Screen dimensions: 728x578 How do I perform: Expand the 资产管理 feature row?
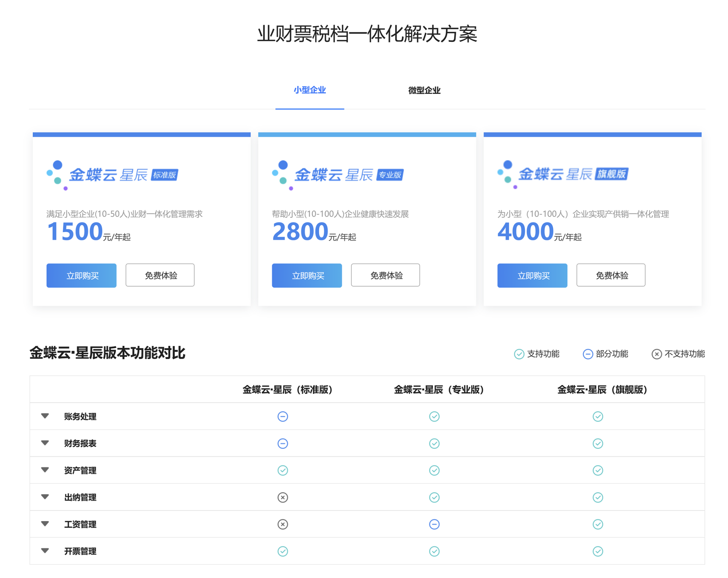(45, 470)
